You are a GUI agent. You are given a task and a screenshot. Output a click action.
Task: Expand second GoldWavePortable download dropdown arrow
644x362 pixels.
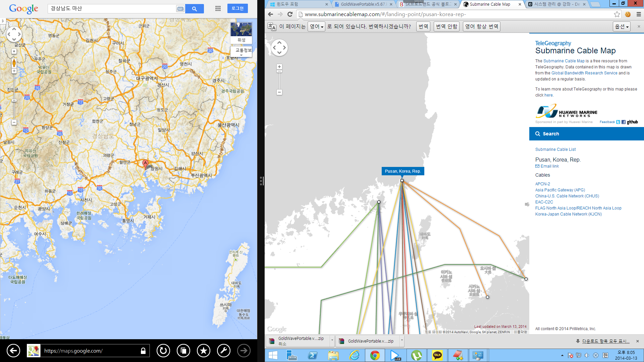tap(402, 340)
